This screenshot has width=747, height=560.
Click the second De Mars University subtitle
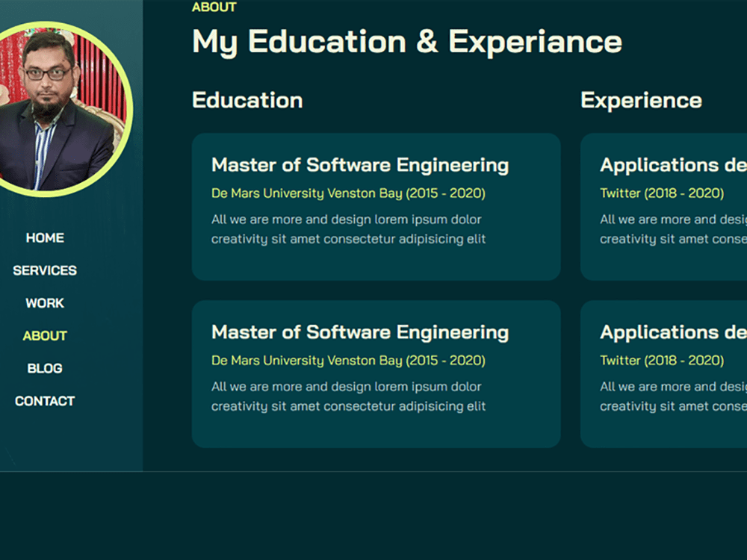(348, 360)
